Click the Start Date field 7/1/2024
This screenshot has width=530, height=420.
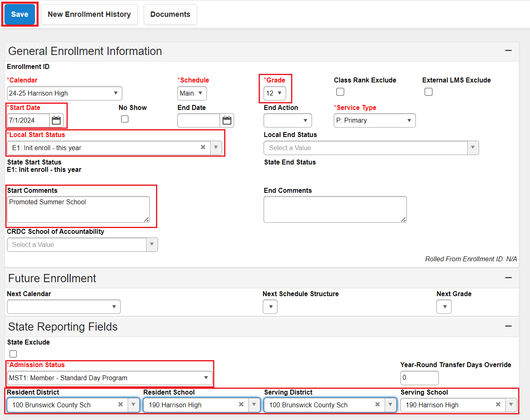[28, 120]
